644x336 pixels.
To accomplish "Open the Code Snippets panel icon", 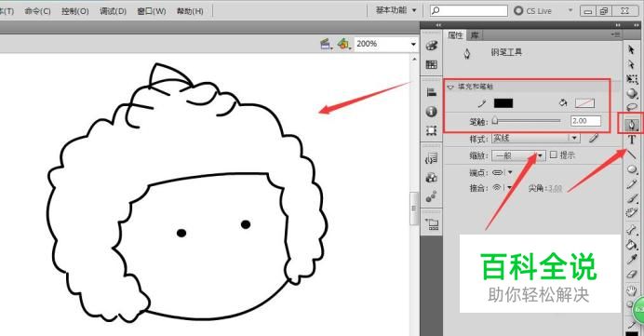I will [431, 158].
